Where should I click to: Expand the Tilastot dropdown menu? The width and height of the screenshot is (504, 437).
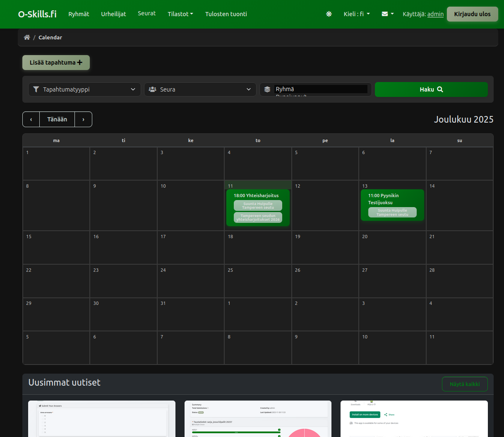tap(180, 14)
